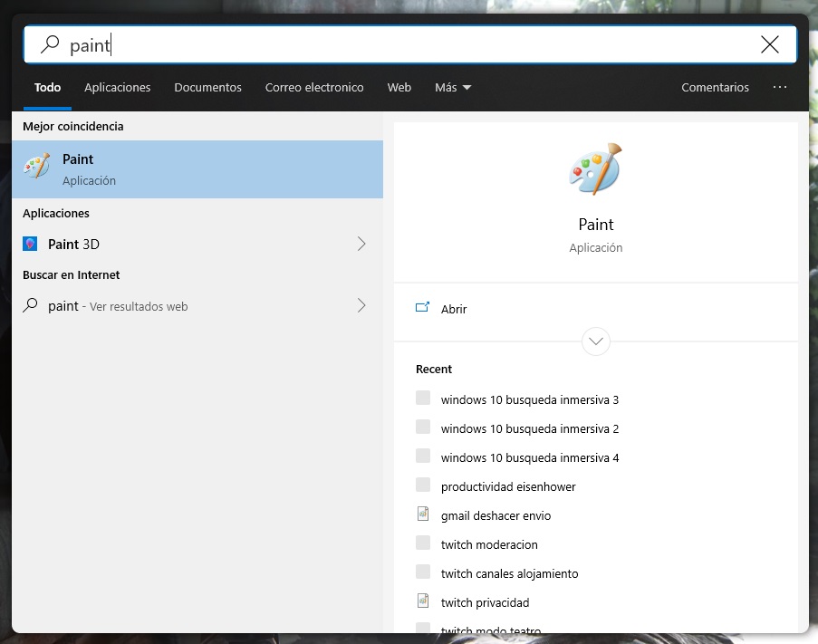Click the file icon next to twitch privacidad
Viewport: 818px width, 644px height.
click(x=423, y=601)
